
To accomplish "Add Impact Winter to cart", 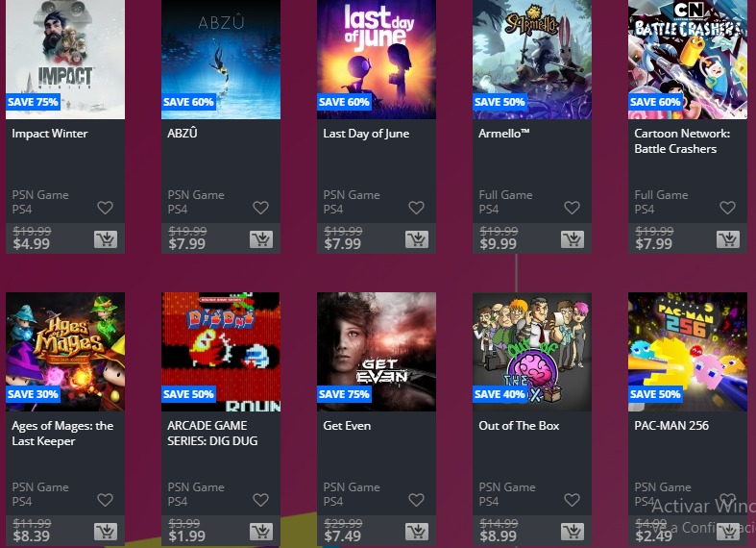I will pos(106,239).
